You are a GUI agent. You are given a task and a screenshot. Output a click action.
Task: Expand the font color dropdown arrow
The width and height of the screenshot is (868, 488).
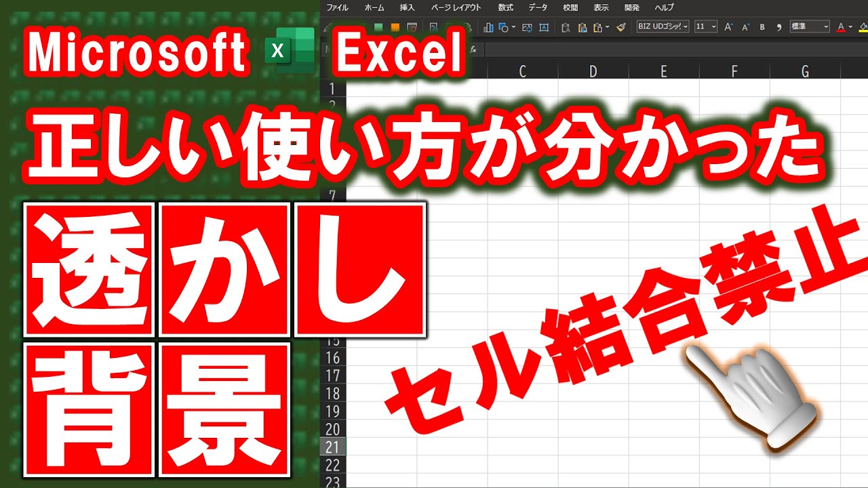[850, 27]
